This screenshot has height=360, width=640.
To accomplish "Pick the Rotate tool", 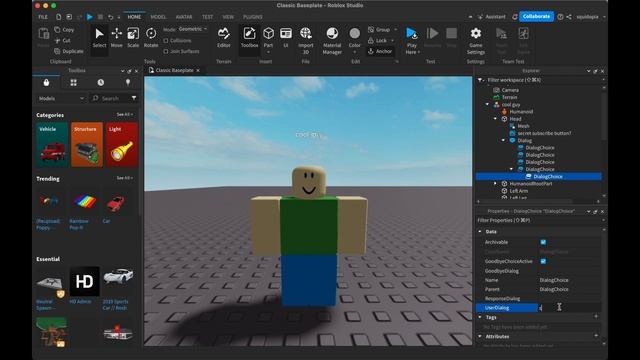I will [151, 38].
